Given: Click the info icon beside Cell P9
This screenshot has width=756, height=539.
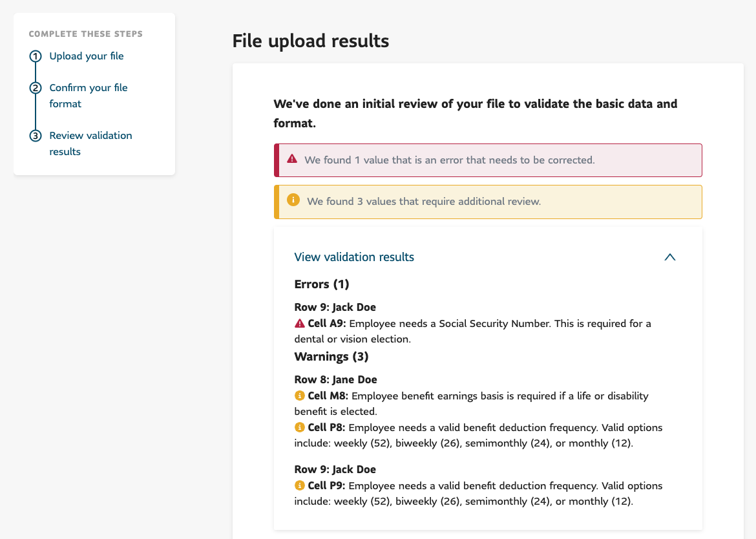Looking at the screenshot, I should (x=300, y=485).
